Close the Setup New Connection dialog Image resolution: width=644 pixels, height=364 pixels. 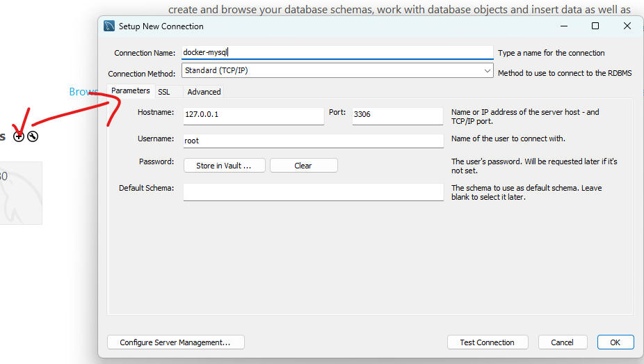[627, 26]
